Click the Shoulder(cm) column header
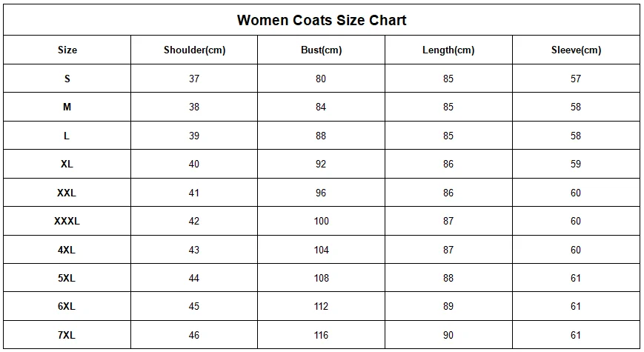This screenshot has width=644, height=352. click(194, 50)
